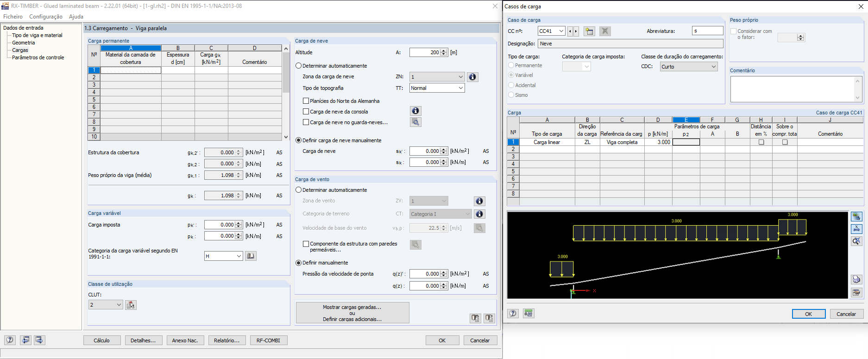The height and width of the screenshot is (359, 868).
Task: Print the load graphic
Action: tap(856, 279)
